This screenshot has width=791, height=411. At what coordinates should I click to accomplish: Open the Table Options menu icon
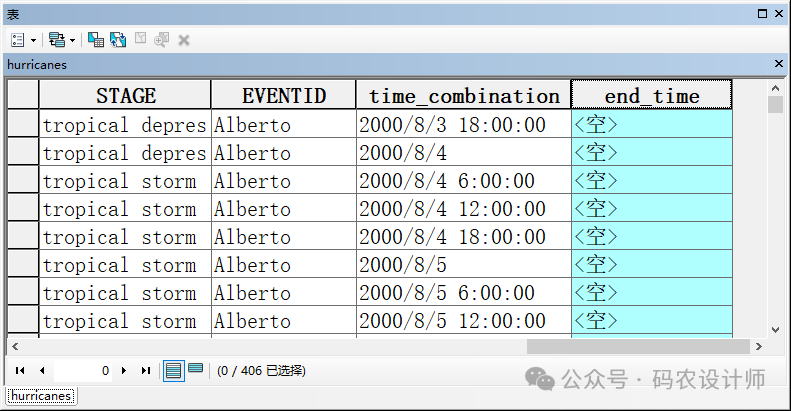pos(18,40)
